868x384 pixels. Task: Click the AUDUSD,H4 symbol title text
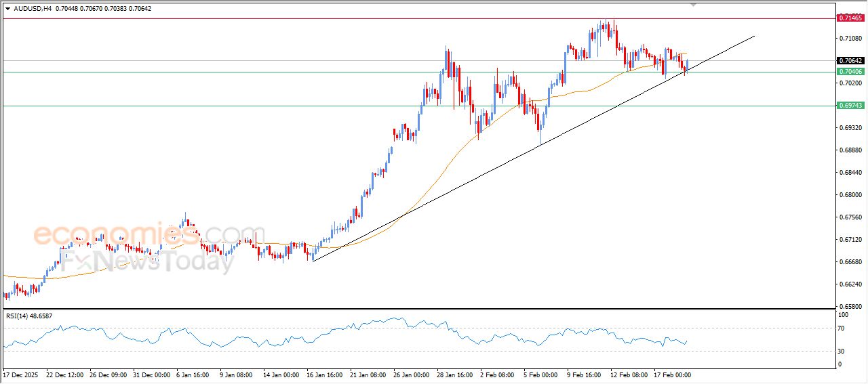33,8
